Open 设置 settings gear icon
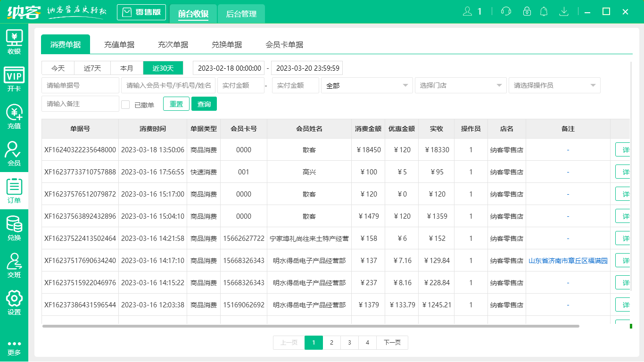Viewport: 644px width, 362px height. click(14, 303)
